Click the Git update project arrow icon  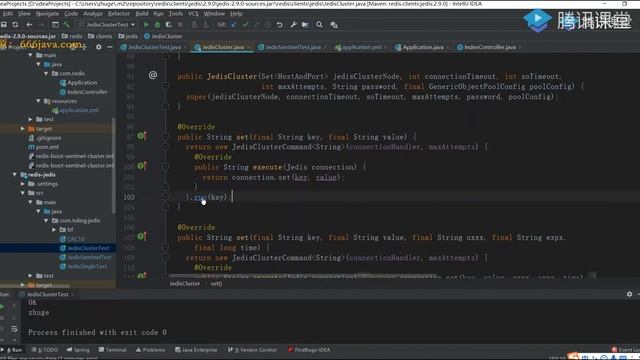pos(234,25)
